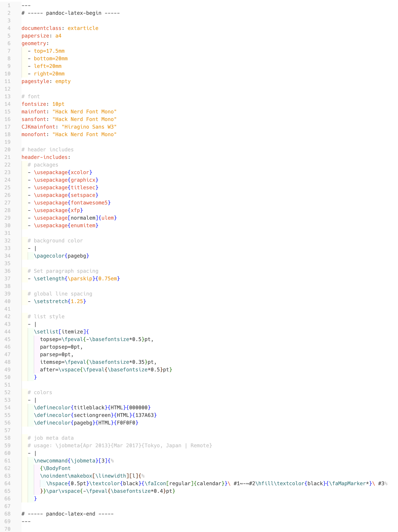Place cursor on the pagecolor{pagebg} command
This screenshot has height=532, width=398.
tap(62, 256)
